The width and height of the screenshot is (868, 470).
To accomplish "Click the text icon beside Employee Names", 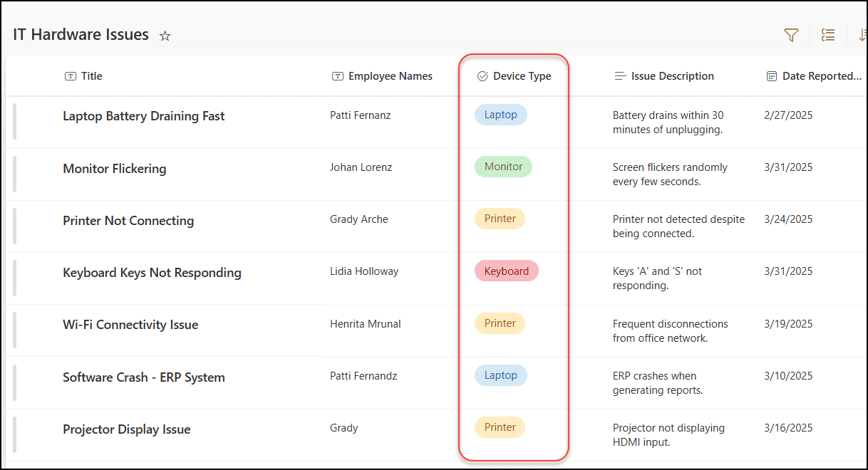I will 338,76.
